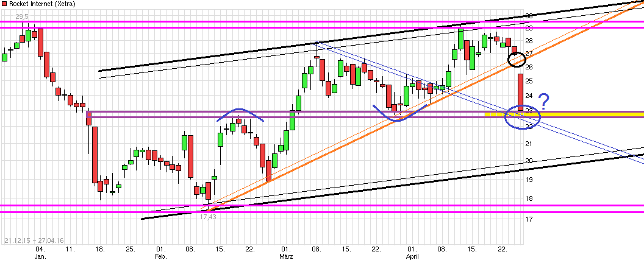Click the red legend square beside Rocket Internet
Viewport: 644px width, 263px height.
(3, 3)
